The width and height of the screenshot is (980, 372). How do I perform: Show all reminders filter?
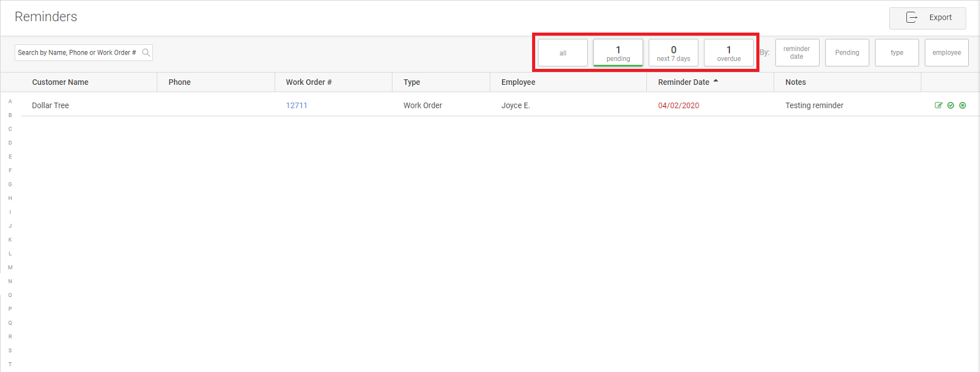[x=563, y=53]
